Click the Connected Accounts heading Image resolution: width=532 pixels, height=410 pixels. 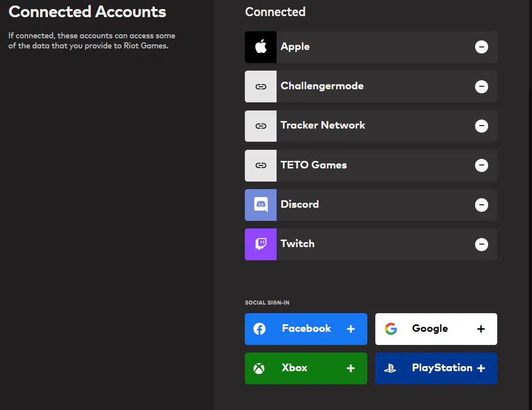pos(87,12)
